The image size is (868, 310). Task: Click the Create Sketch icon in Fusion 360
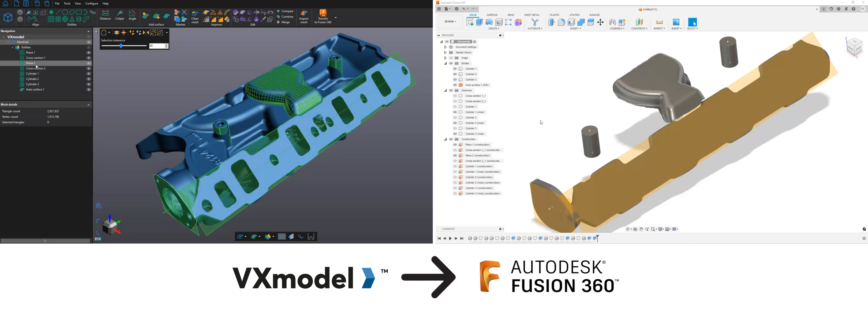click(470, 22)
